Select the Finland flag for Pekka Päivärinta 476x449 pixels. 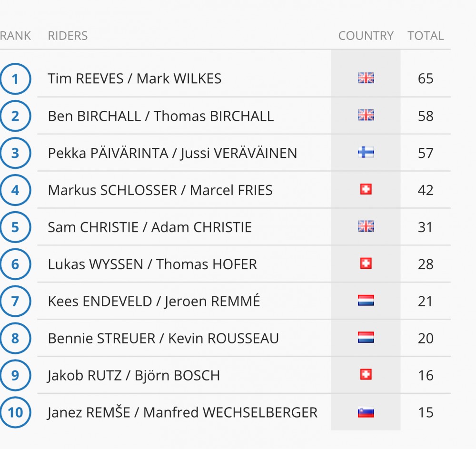tap(366, 153)
